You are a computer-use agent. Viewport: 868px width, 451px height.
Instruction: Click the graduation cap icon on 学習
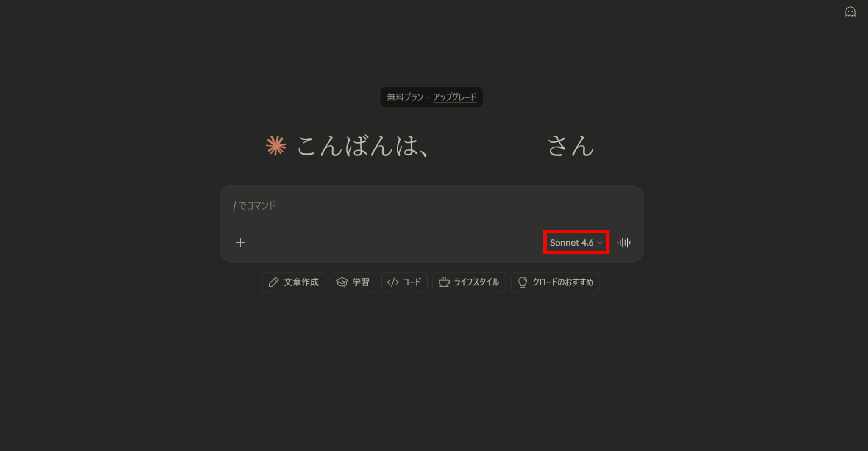click(342, 282)
